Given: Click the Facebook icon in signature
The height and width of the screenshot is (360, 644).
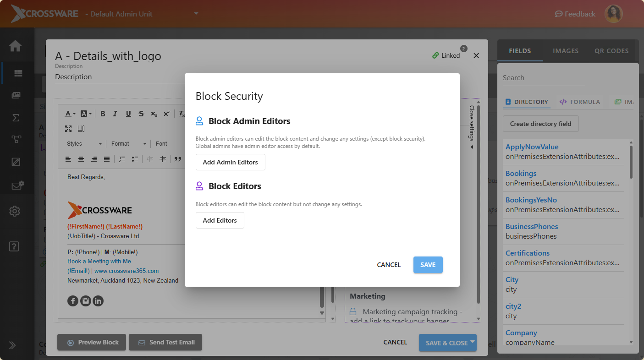Looking at the screenshot, I should (73, 301).
